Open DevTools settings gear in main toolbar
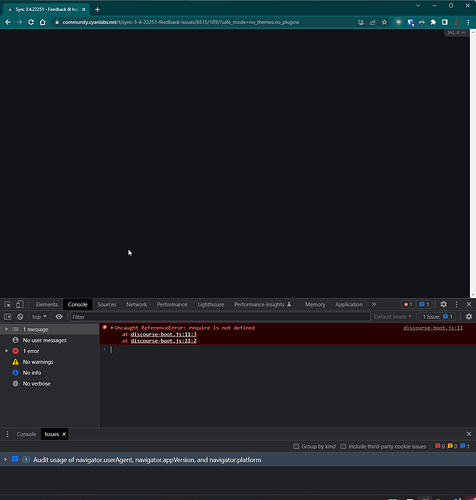The width and height of the screenshot is (476, 500). point(444,304)
